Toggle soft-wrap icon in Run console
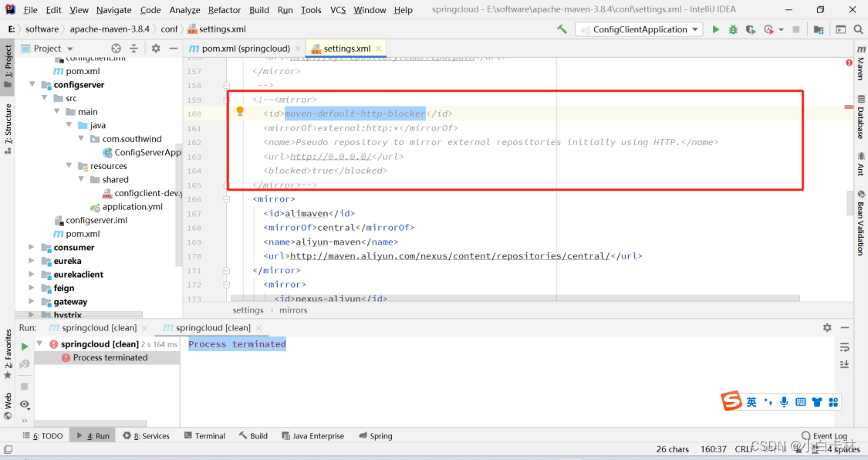 click(x=844, y=347)
